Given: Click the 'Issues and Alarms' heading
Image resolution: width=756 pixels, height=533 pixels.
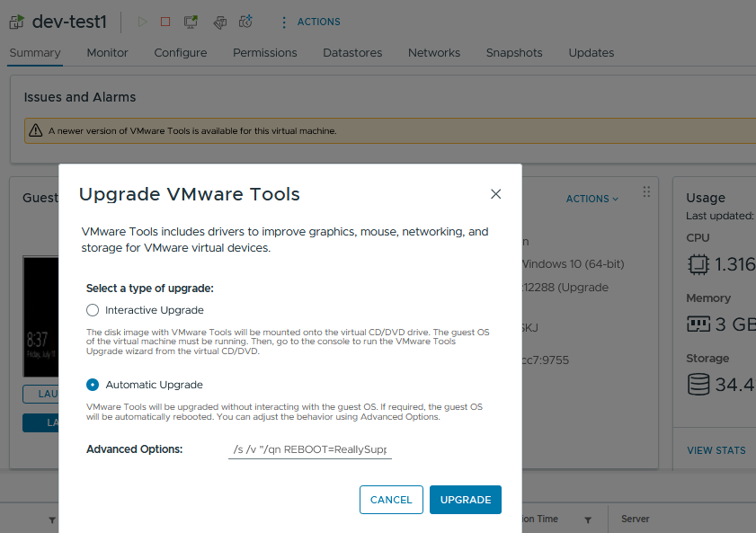Looking at the screenshot, I should point(80,97).
